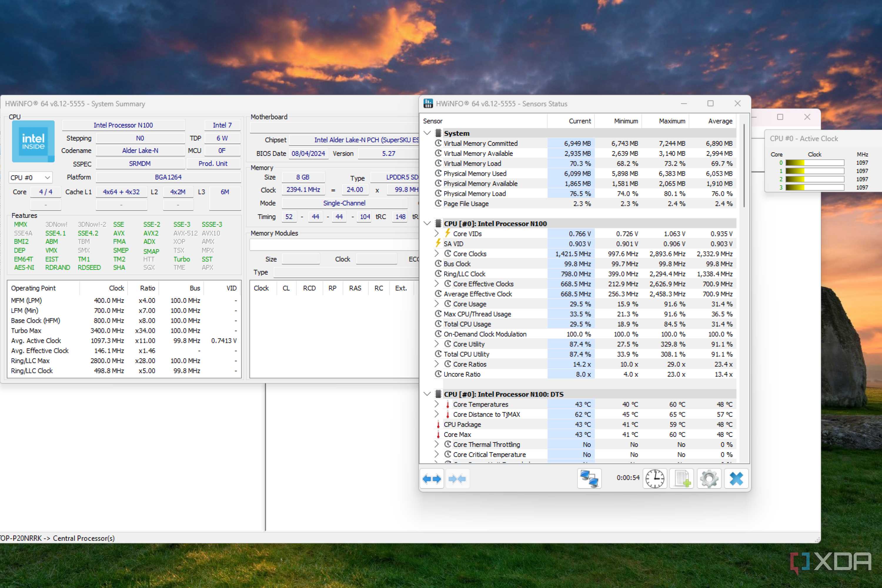Image resolution: width=882 pixels, height=588 pixels.
Task: Collapse the CPU [#0] Intel Processor N100 group
Action: coord(427,223)
